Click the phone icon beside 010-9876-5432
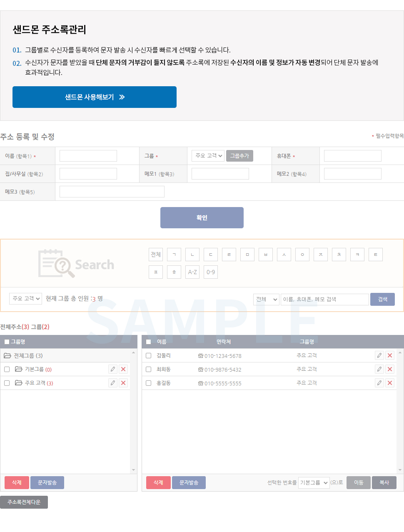Viewport: 404px width, 532px height. point(201,370)
